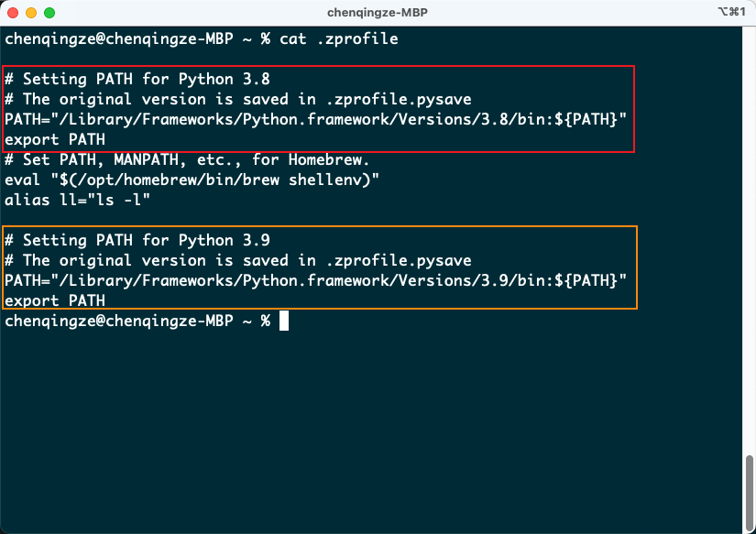Click the Versions/3.8/bin PATH line
The height and width of the screenshot is (534, 756).
tap(316, 120)
